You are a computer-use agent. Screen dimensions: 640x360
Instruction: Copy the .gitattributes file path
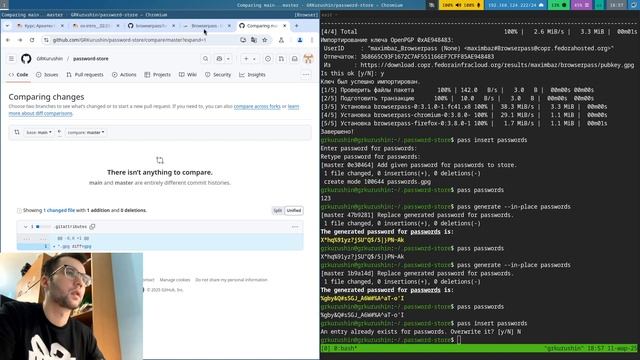click(92, 227)
